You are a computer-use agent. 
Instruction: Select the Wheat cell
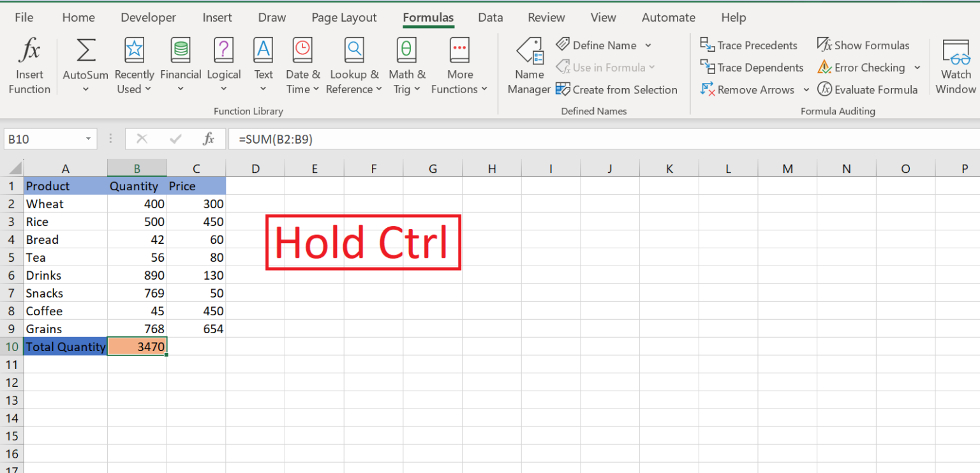[x=66, y=204]
